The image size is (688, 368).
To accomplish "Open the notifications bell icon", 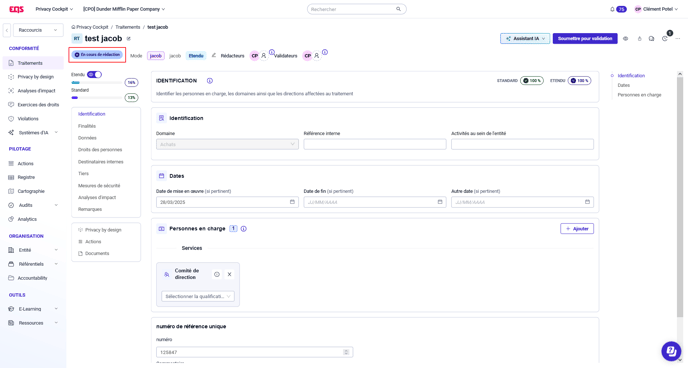I will point(612,9).
